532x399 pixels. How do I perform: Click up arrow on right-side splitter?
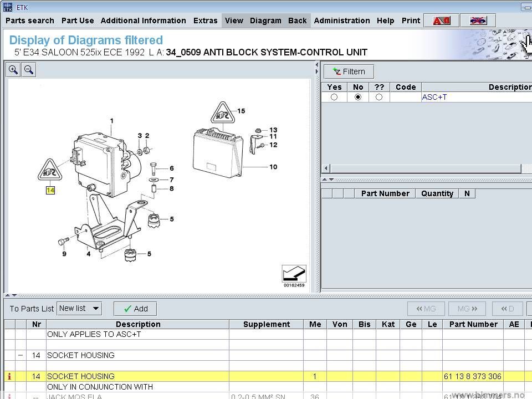(x=325, y=179)
